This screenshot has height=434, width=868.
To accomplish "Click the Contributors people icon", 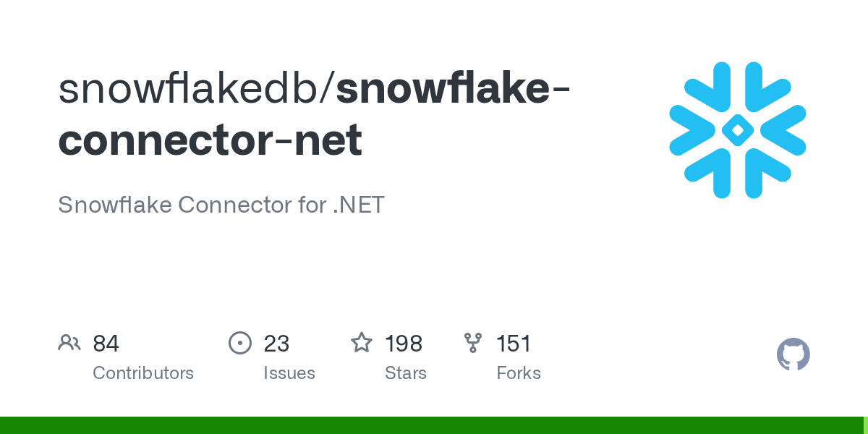I will click(69, 343).
